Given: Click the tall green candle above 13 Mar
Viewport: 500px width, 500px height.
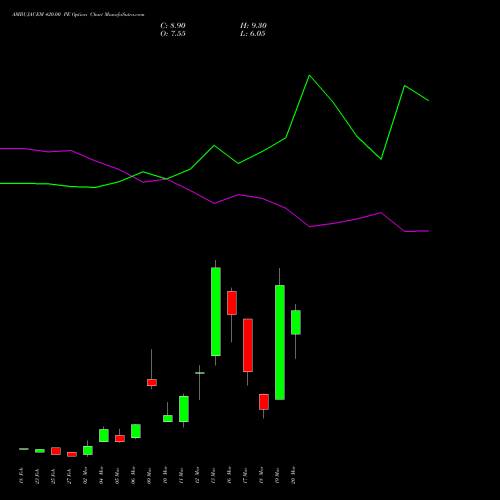Looking at the screenshot, I should pos(216,312).
